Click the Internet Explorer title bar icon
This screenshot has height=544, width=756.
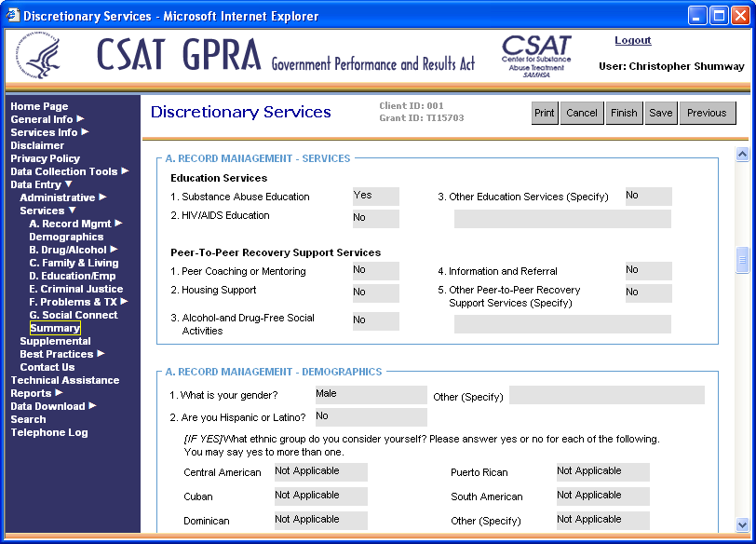coord(12,16)
